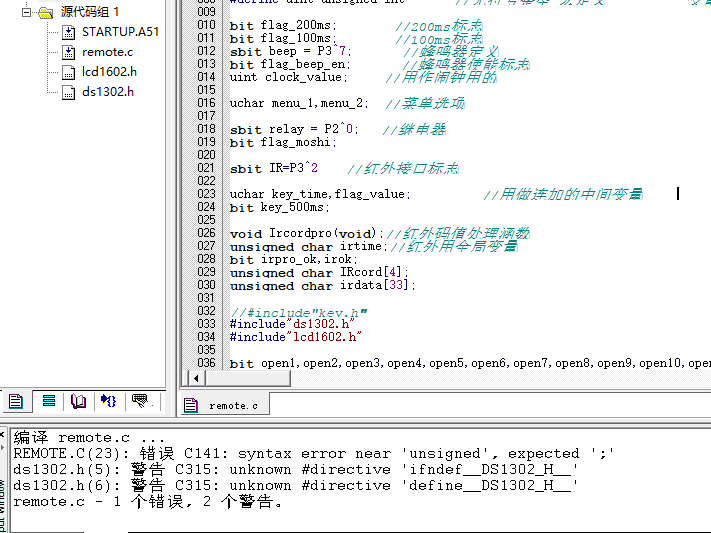Open lcd1602.h from the project tree
The height and width of the screenshot is (533, 711).
[109, 72]
